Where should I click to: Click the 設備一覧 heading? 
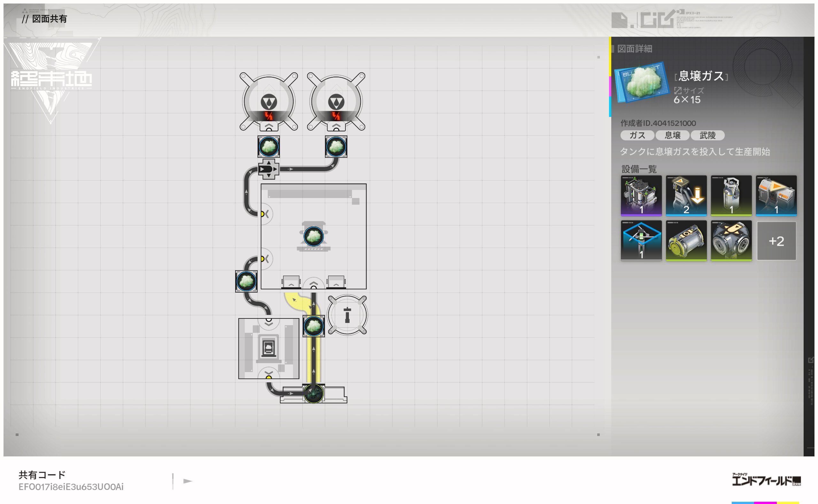639,169
